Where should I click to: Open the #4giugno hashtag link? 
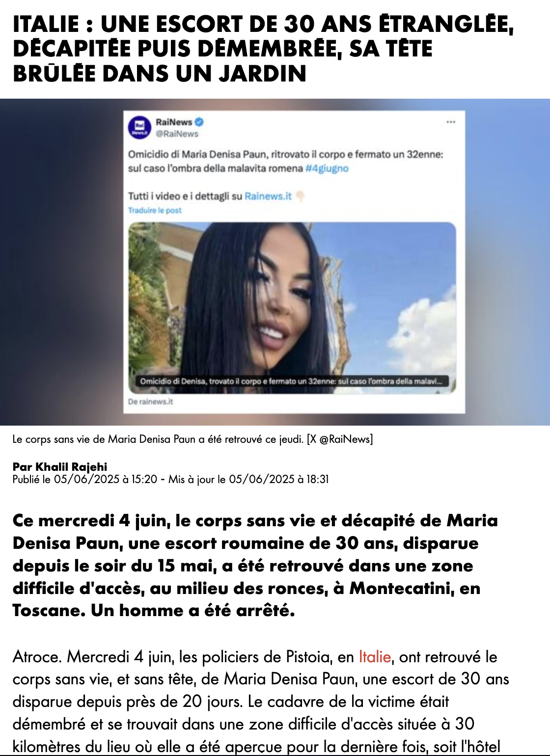(327, 168)
